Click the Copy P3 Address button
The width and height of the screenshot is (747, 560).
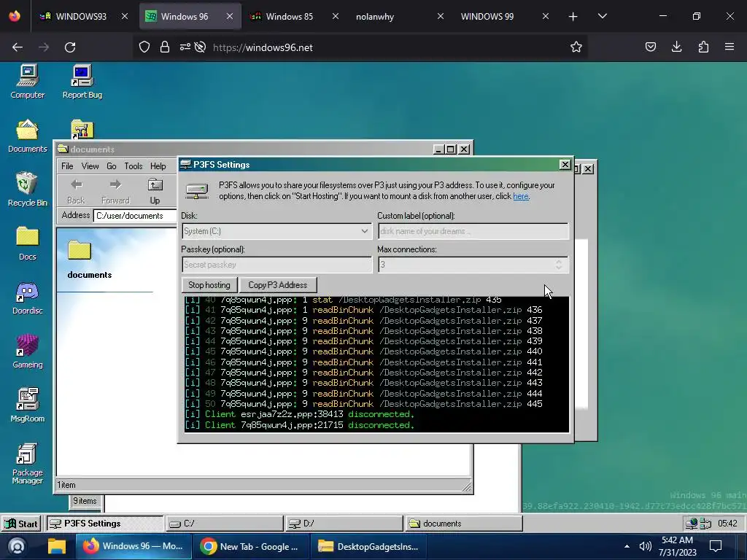[x=278, y=285]
